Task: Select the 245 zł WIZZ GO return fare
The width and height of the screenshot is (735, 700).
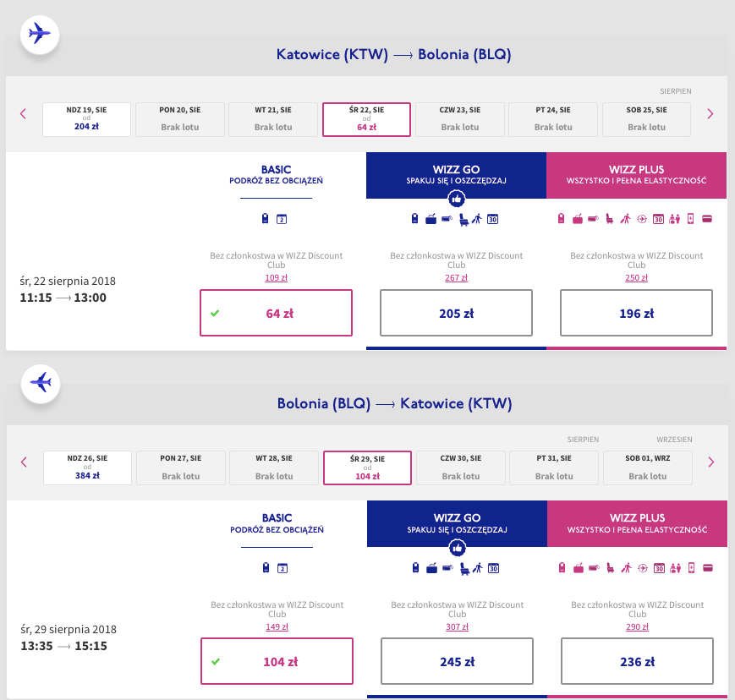Action: click(457, 661)
